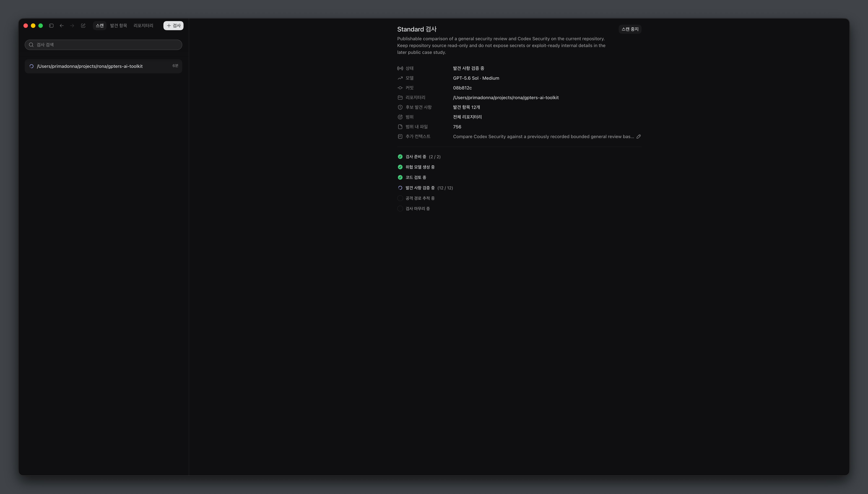Go back with the left arrow

tap(61, 26)
